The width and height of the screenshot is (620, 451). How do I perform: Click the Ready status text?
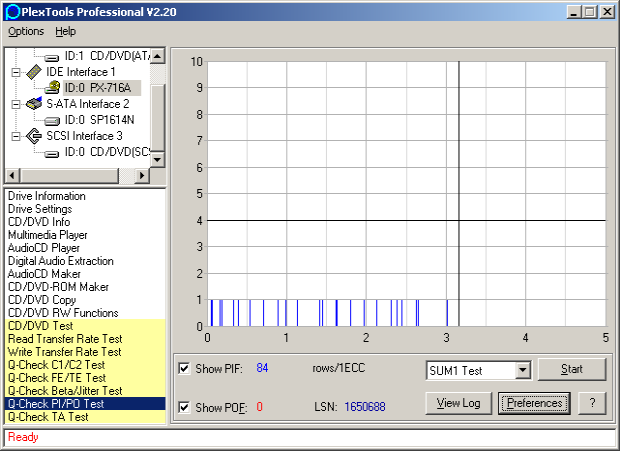(x=23, y=437)
